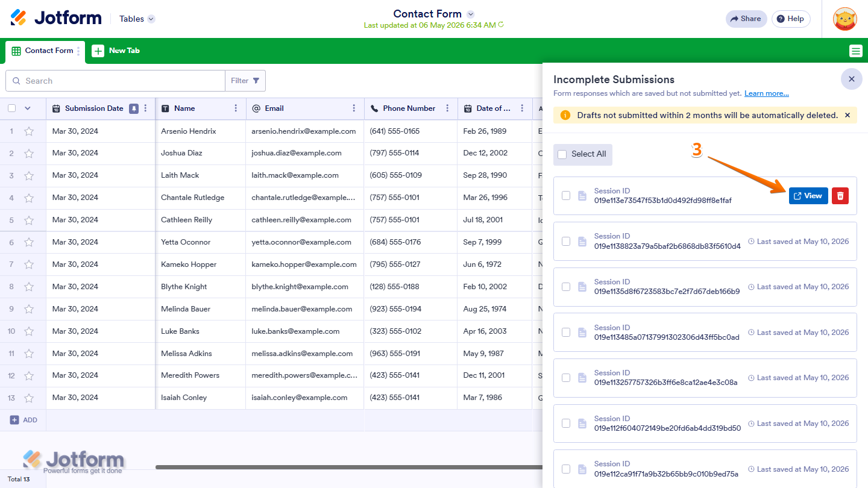Click ADD to add a new row
868x488 pixels.
[x=24, y=420]
